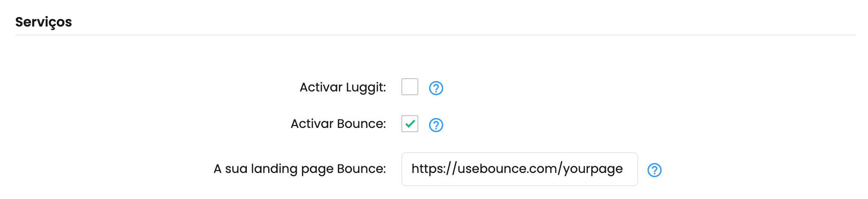Click the Activar Bounce label
868x199 pixels.
pyautogui.click(x=338, y=124)
